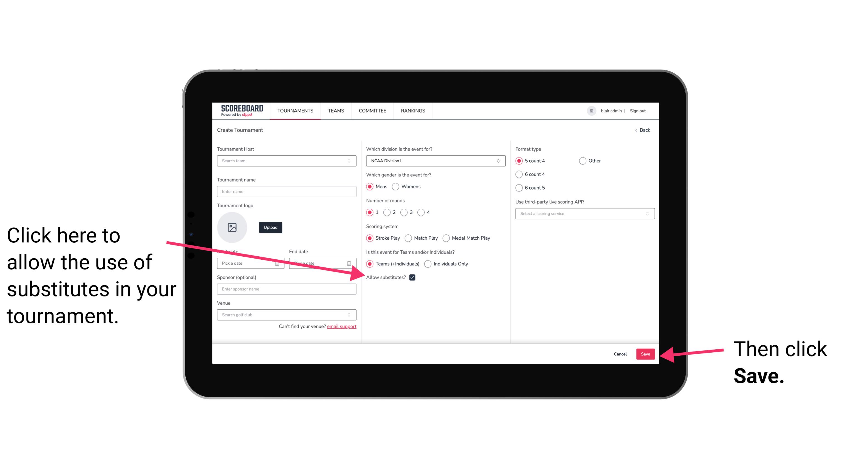Click the image placeholder icon for logo
The image size is (868, 467).
tap(232, 227)
